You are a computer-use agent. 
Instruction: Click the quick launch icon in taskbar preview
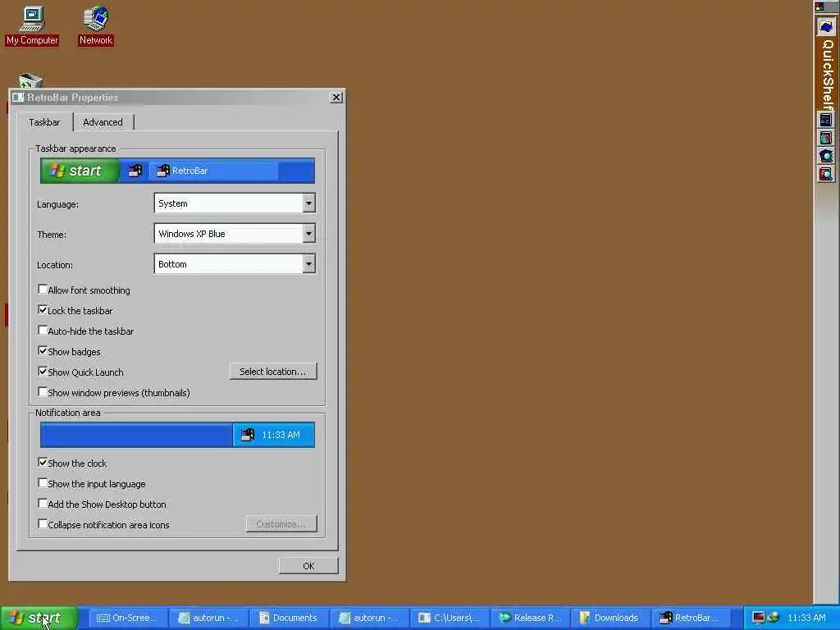[135, 171]
